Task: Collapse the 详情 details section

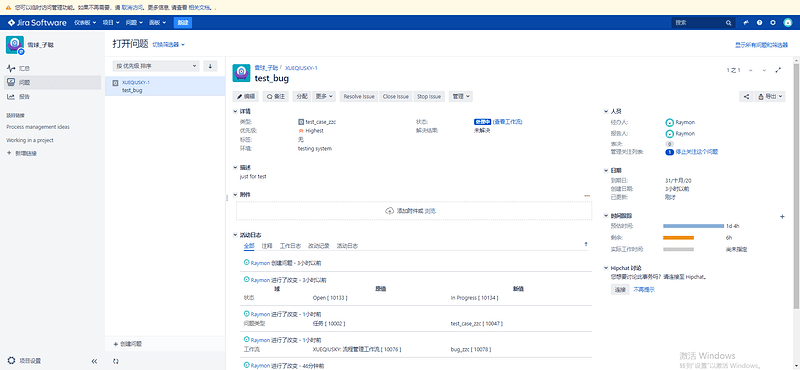Action: click(236, 111)
